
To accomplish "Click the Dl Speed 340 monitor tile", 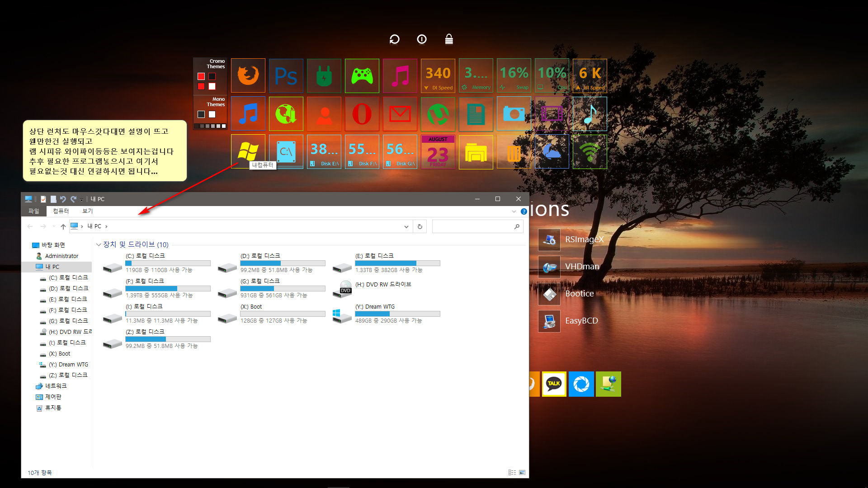I will (438, 76).
